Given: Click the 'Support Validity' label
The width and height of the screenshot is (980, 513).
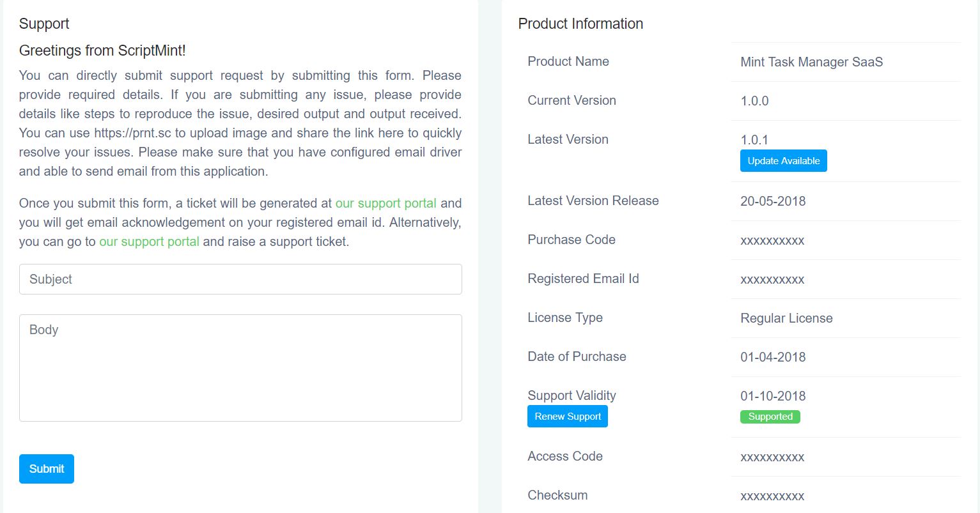Looking at the screenshot, I should 572,395.
